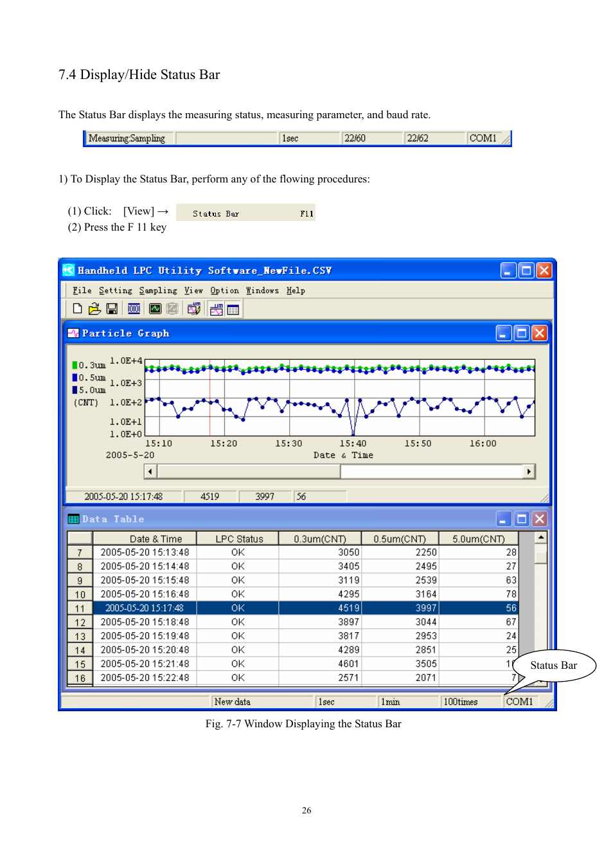Select row header 15 in data table
This screenshot has height=868, width=613.
[80, 664]
